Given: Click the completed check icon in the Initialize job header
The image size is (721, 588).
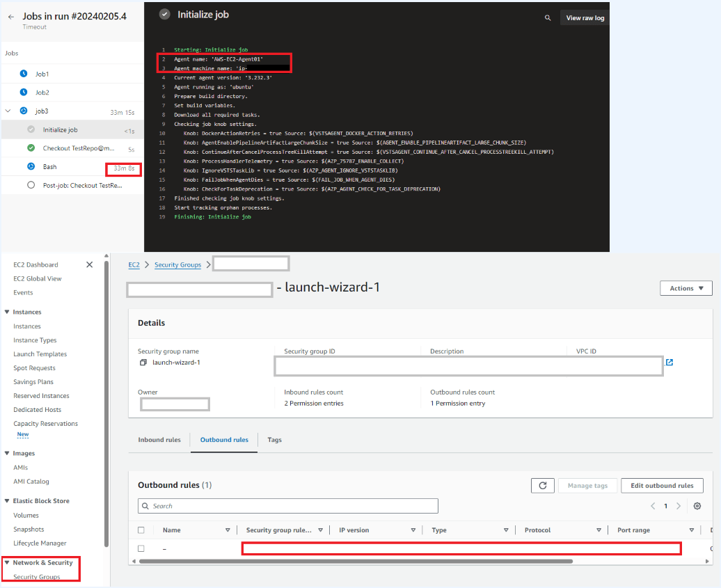Looking at the screenshot, I should pyautogui.click(x=164, y=14).
